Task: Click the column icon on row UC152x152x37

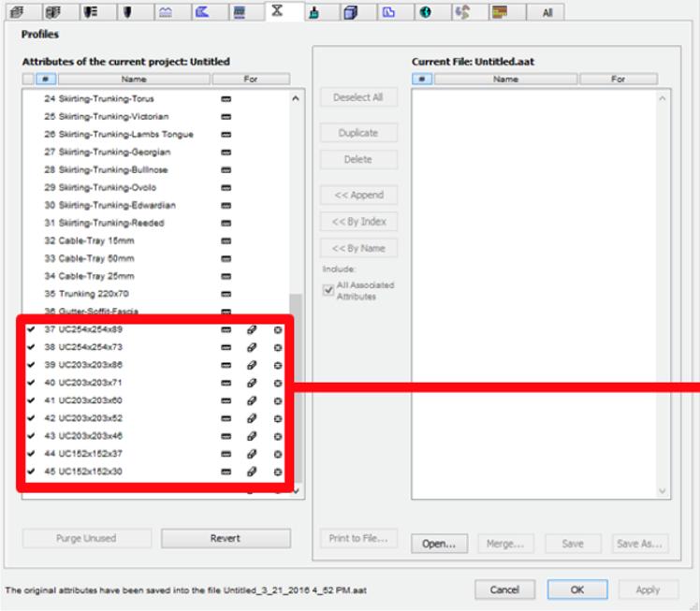Action: click(278, 454)
